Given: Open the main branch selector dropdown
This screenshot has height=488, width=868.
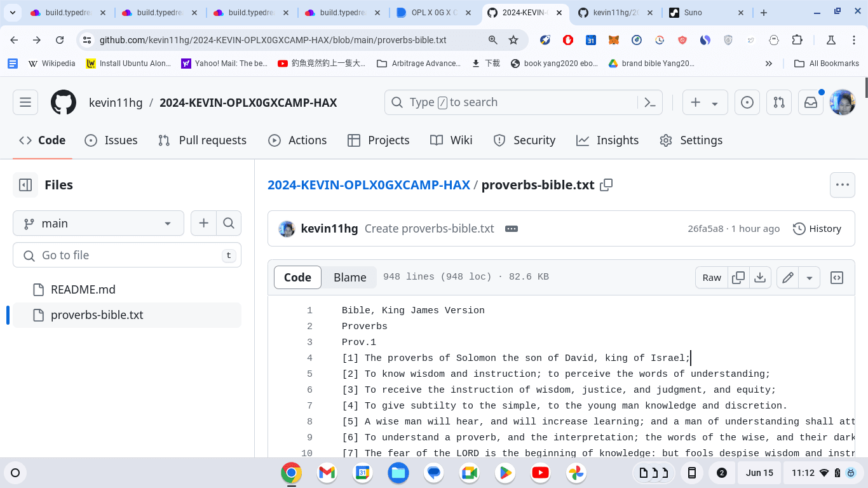Looking at the screenshot, I should [98, 223].
